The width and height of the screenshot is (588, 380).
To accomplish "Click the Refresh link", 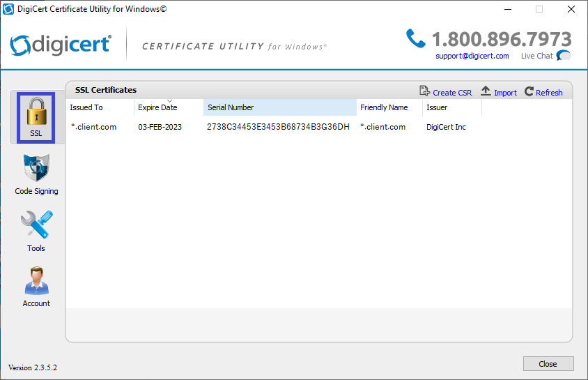I will point(549,93).
